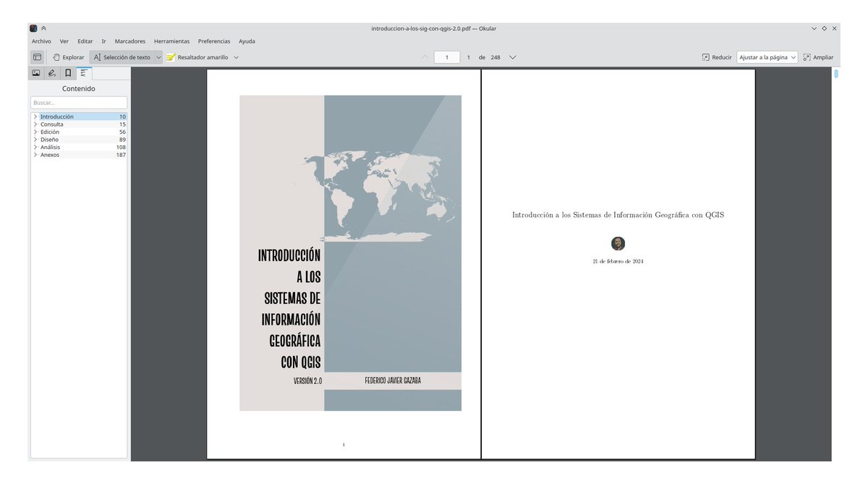This screenshot has width=868, height=494.
Task: Expand the Consulta chapter
Action: (35, 124)
